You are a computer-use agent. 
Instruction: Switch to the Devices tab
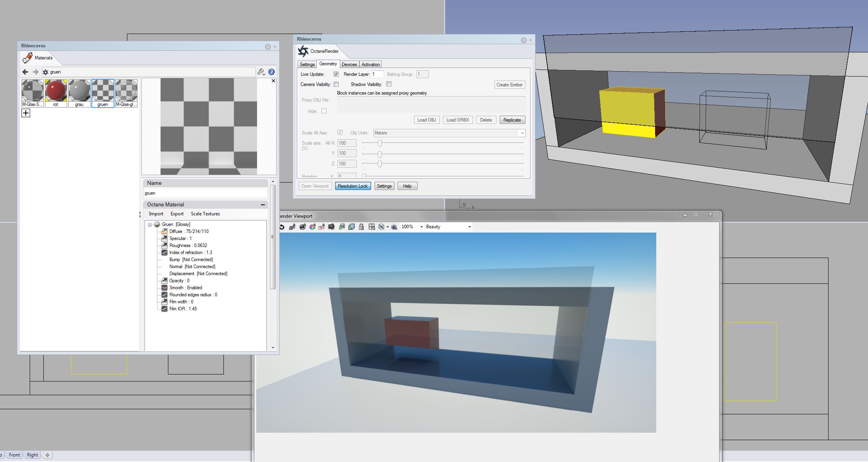tap(349, 64)
